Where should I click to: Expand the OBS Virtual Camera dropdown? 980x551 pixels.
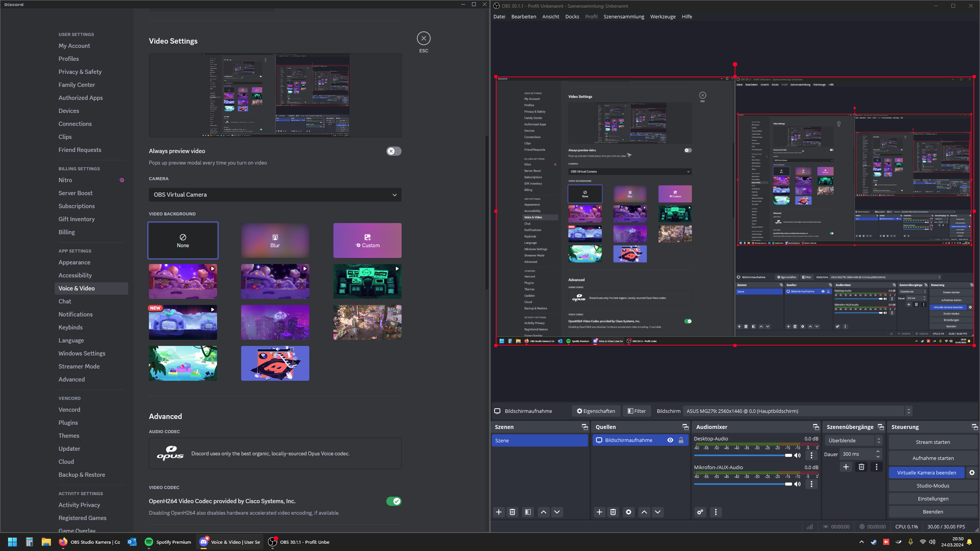click(x=275, y=195)
